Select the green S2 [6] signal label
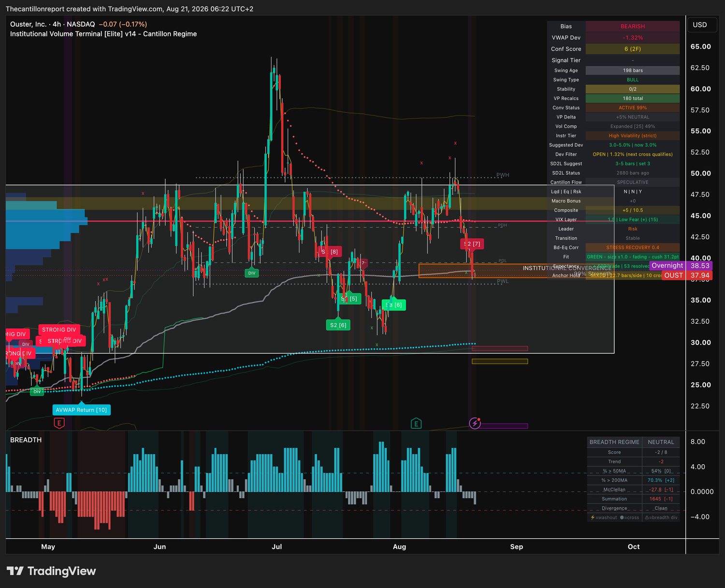Viewport: 725px width, 588px height. [x=338, y=325]
